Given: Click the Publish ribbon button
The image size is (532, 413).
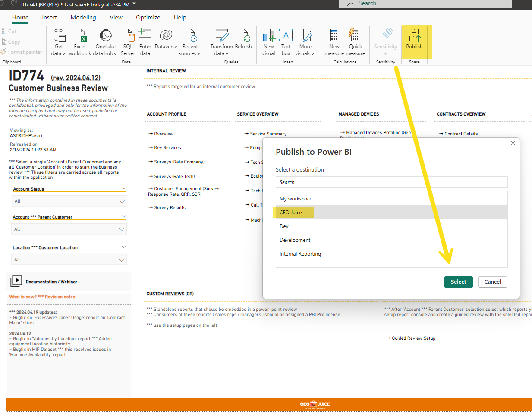Looking at the screenshot, I should pos(414,39).
